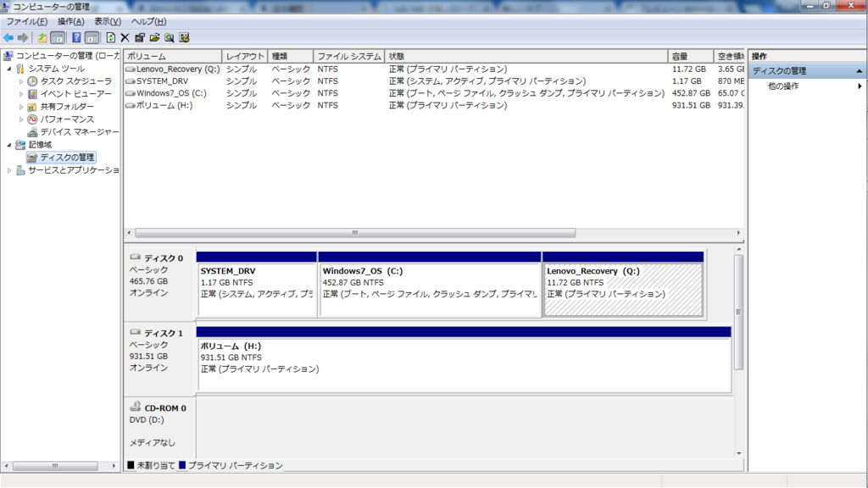Click the 未割り当て black legend swatch
Image resolution: width=868 pixels, height=488 pixels.
tap(131, 465)
